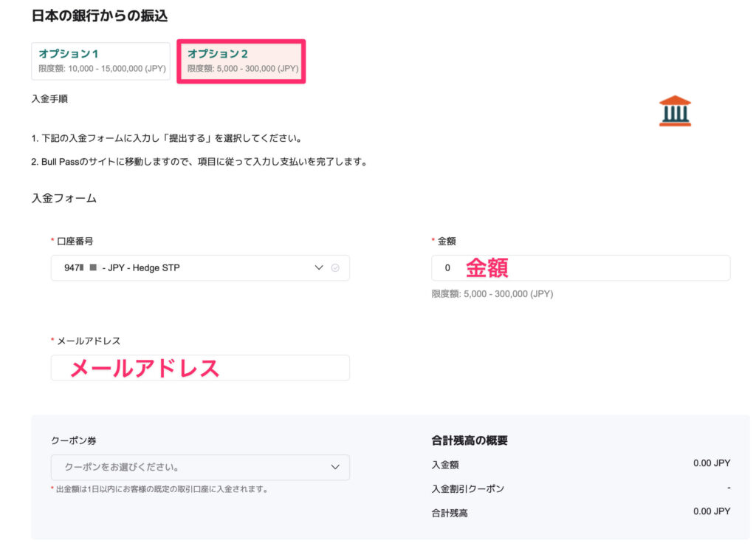Click the 日本の銀行からの振込 page heading
Image resolution: width=756 pixels, height=549 pixels.
coord(99,15)
